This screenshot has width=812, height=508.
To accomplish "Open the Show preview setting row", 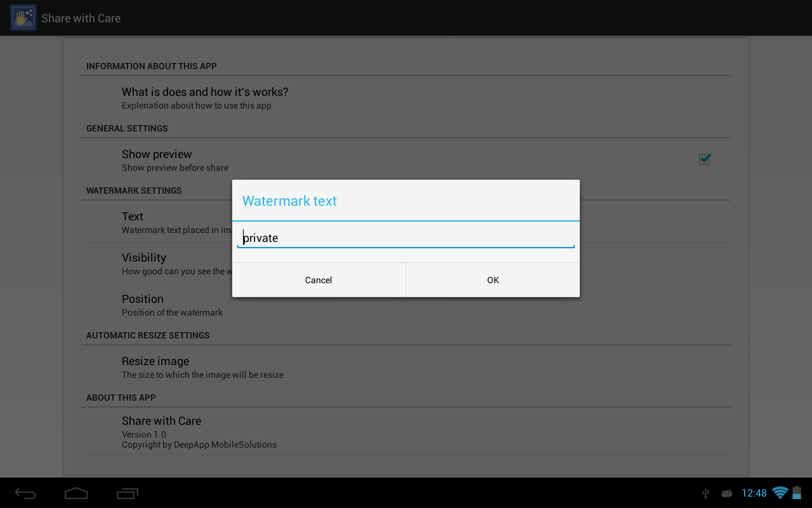I will pos(406,159).
